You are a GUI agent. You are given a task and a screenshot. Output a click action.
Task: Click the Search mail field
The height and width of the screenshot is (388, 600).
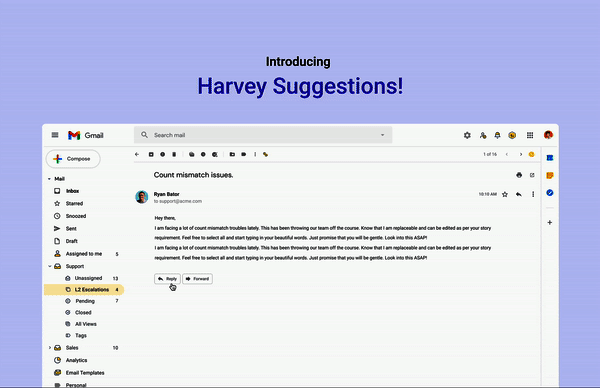click(263, 135)
